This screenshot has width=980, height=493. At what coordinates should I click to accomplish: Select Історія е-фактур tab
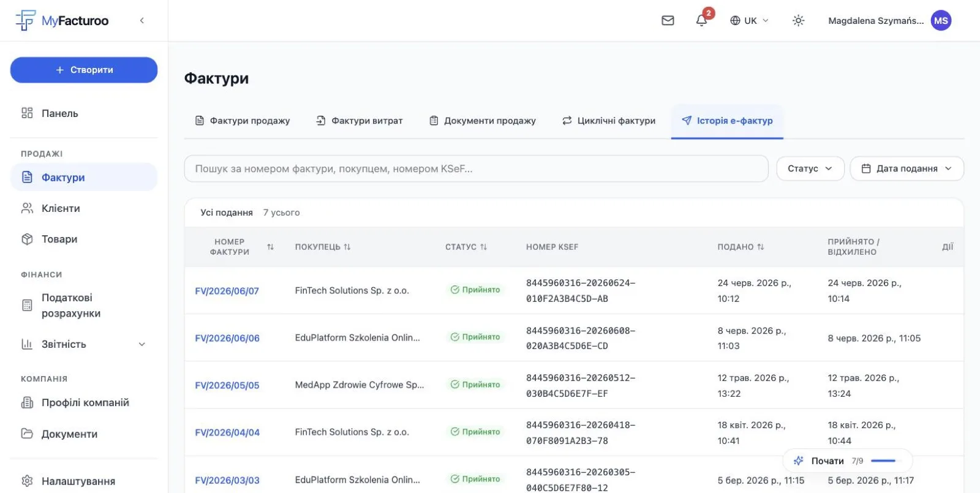(727, 121)
